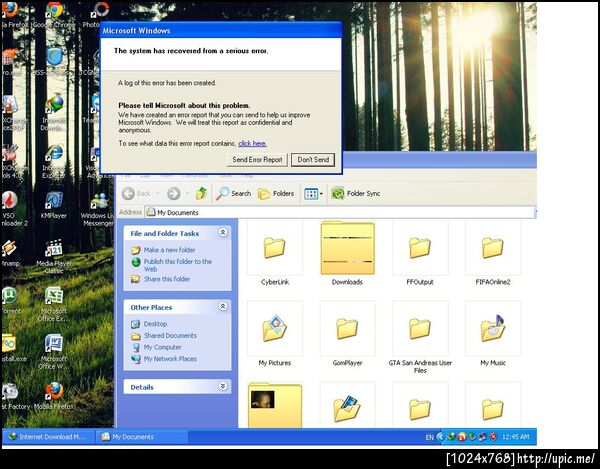Click the Send Error Report button
The height and width of the screenshot is (469, 600).
pos(257,160)
